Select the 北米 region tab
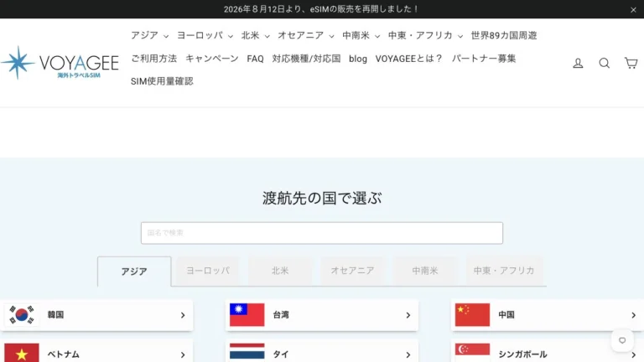This screenshot has height=362, width=644. coord(280,271)
